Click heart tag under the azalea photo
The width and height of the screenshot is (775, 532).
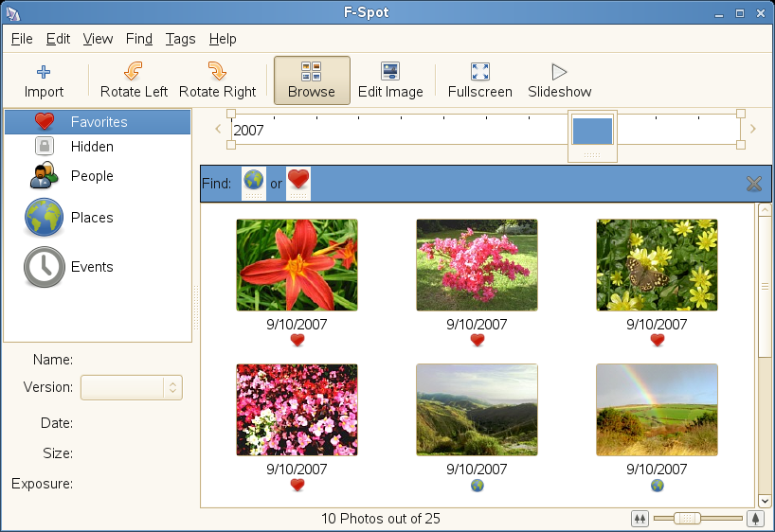click(477, 341)
